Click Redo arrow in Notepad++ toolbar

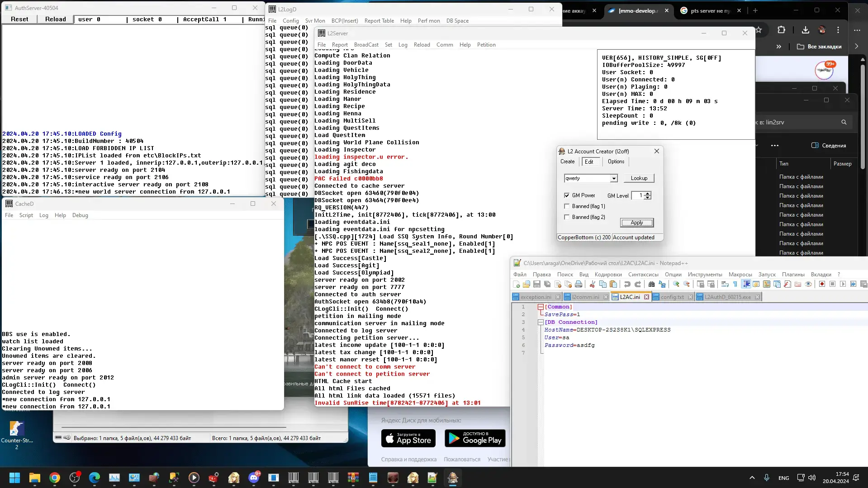(638, 284)
